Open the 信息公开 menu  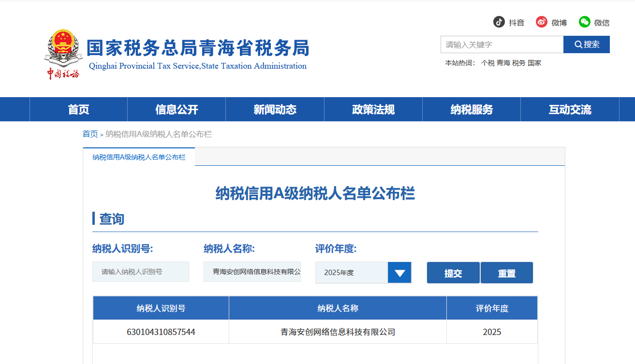(x=177, y=109)
